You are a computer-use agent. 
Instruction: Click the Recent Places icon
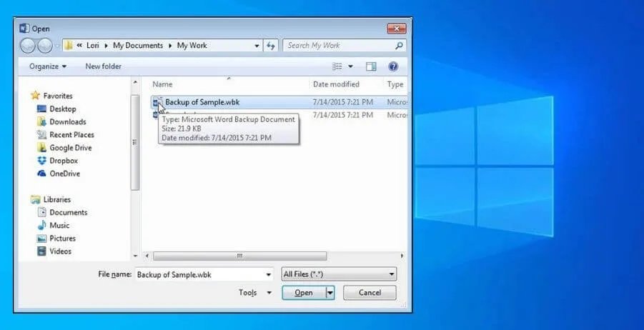[41, 134]
